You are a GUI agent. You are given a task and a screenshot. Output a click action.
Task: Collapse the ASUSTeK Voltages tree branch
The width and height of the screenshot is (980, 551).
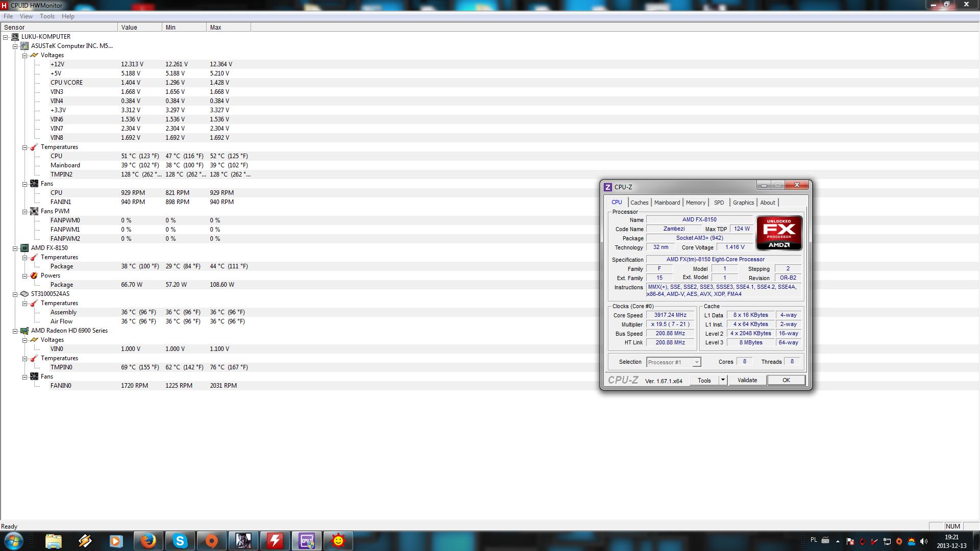24,55
